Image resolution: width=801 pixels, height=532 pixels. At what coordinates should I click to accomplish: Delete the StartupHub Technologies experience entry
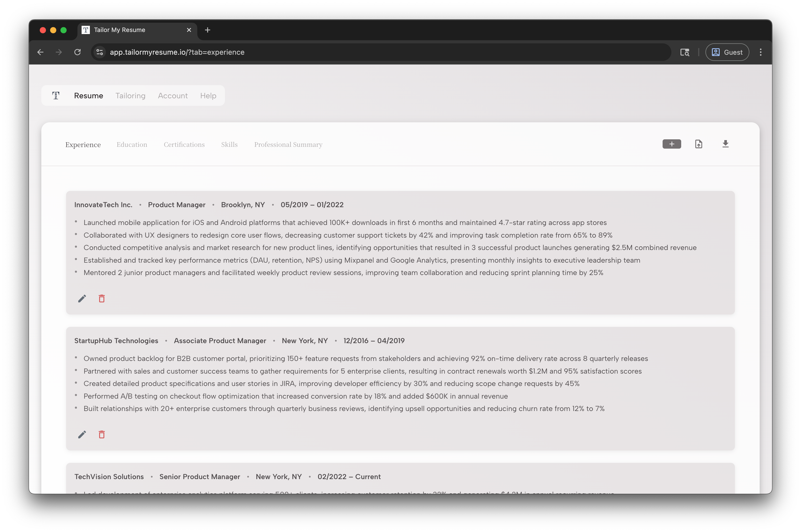101,435
